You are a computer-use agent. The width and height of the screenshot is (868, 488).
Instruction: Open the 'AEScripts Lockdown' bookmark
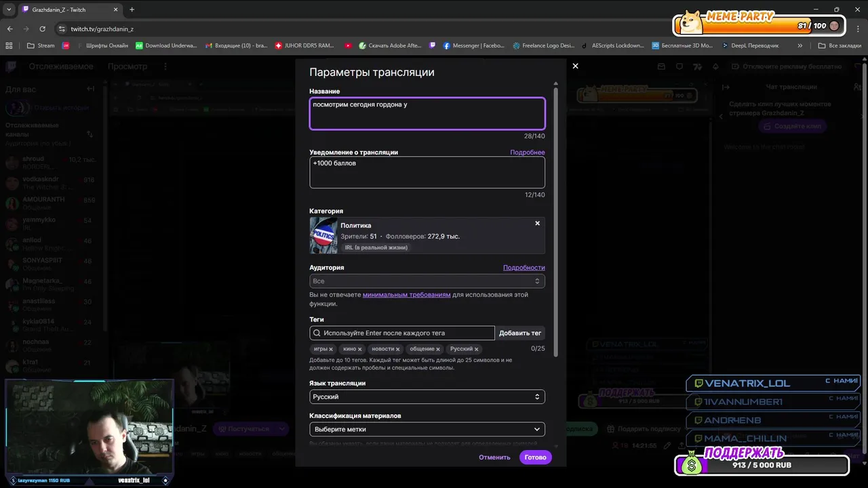coord(613,45)
